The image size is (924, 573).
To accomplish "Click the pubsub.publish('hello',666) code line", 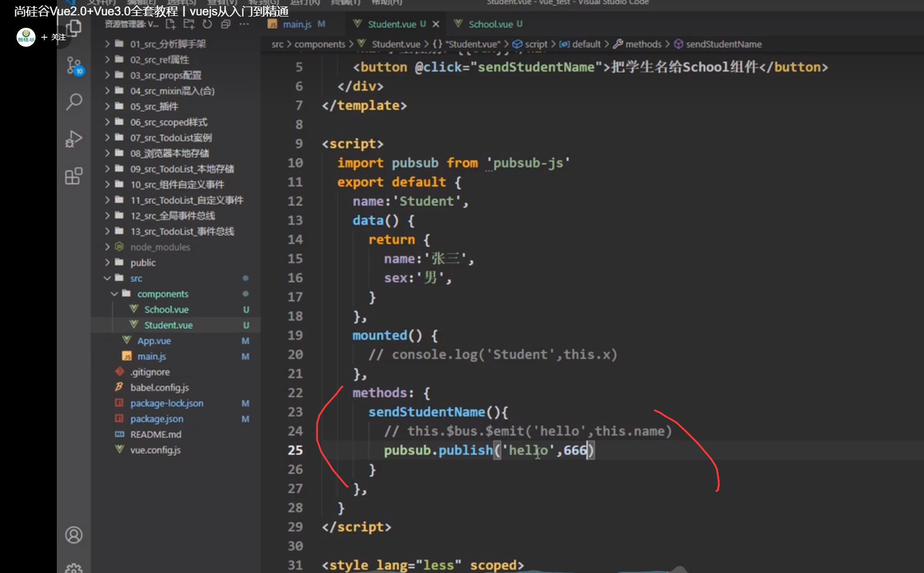I will [x=489, y=451].
